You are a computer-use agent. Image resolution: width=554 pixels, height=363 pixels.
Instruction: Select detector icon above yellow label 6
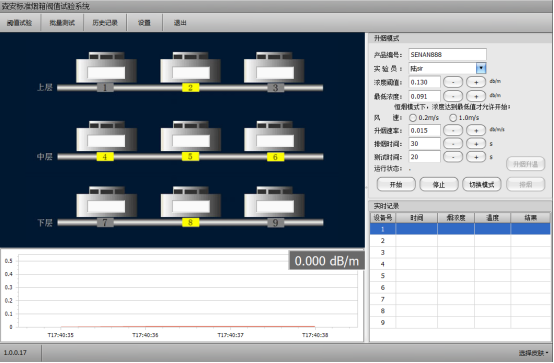[275, 136]
